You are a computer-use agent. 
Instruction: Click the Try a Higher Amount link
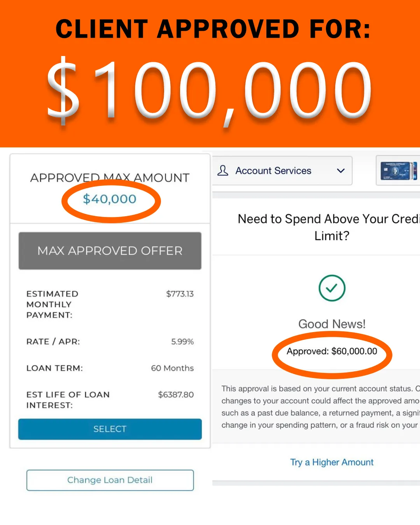tap(332, 462)
